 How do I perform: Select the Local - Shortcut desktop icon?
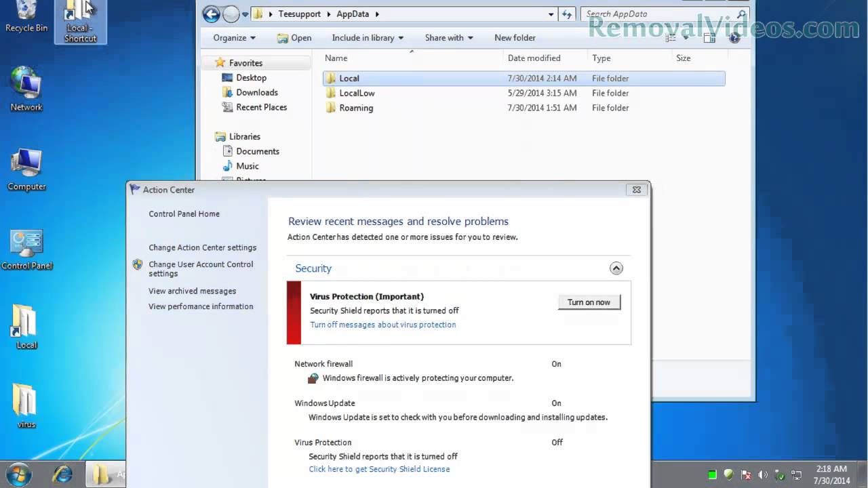coord(80,22)
